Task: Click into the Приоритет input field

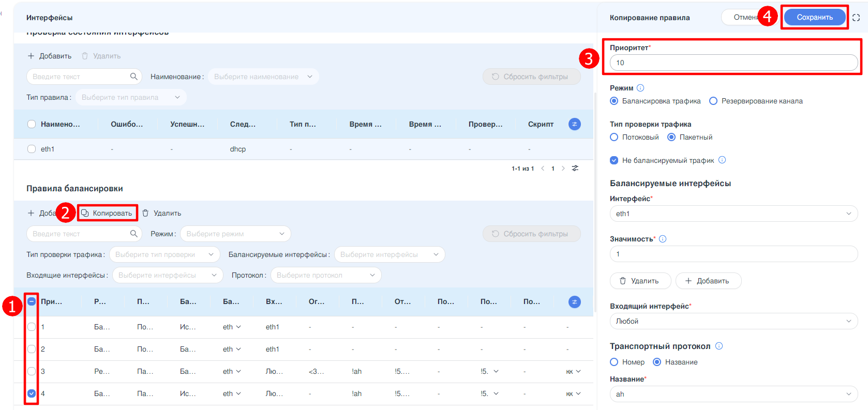Action: (734, 63)
